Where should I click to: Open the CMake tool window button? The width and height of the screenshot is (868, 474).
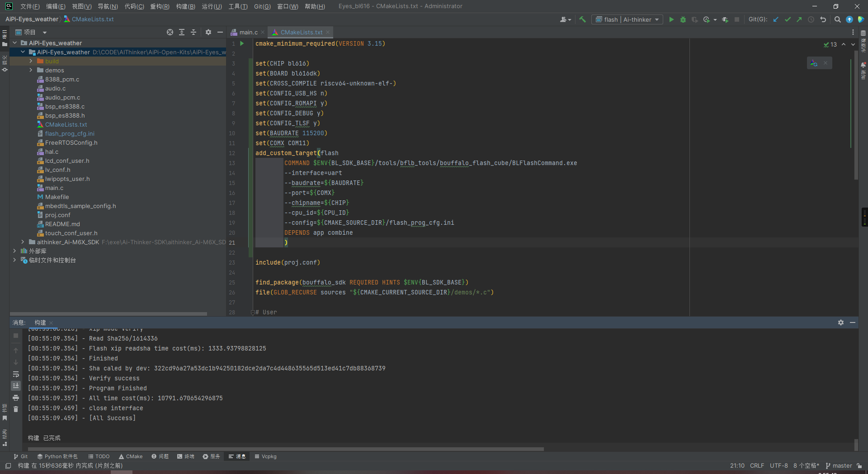[x=131, y=456]
